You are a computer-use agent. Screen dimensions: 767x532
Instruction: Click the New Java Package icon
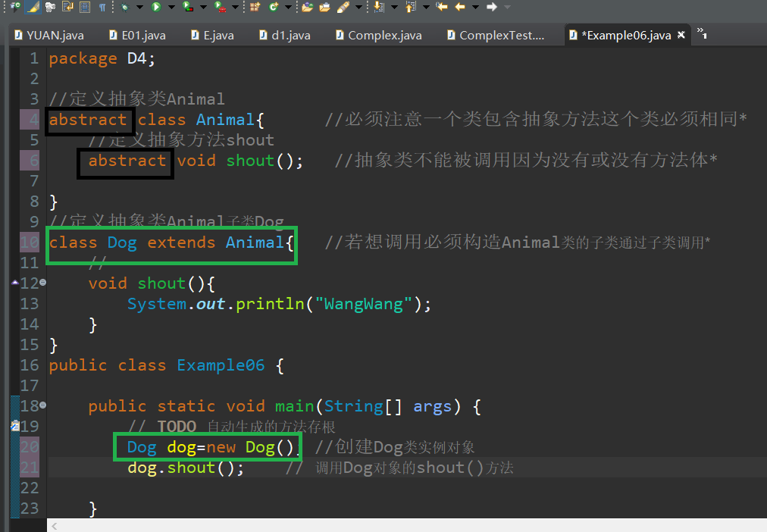(x=255, y=7)
